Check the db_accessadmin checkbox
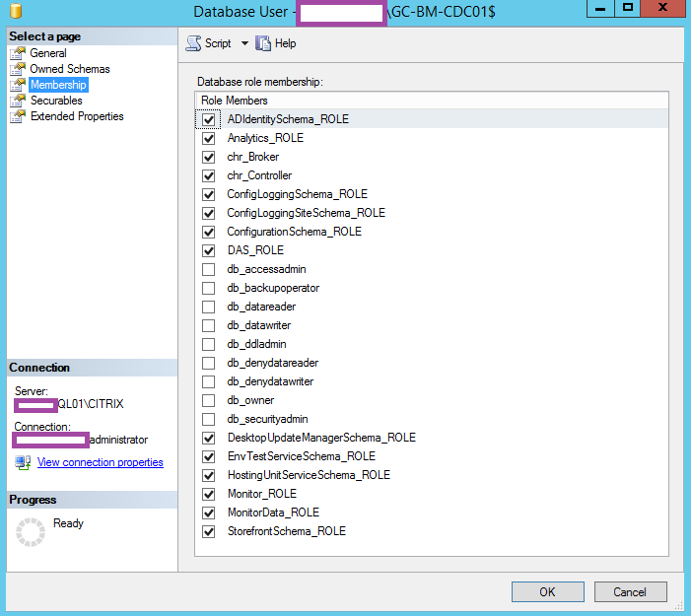Viewport: 691px width, 616px height. tap(208, 269)
